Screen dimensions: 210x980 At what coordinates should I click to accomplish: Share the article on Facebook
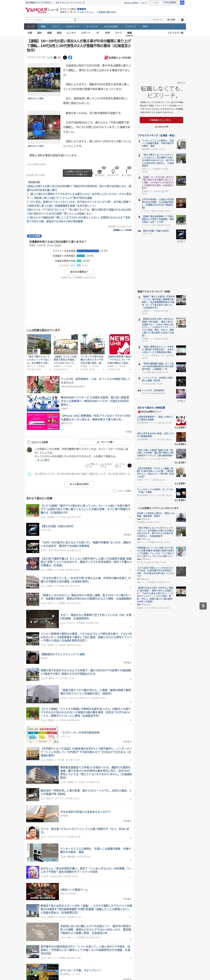tap(70, 57)
